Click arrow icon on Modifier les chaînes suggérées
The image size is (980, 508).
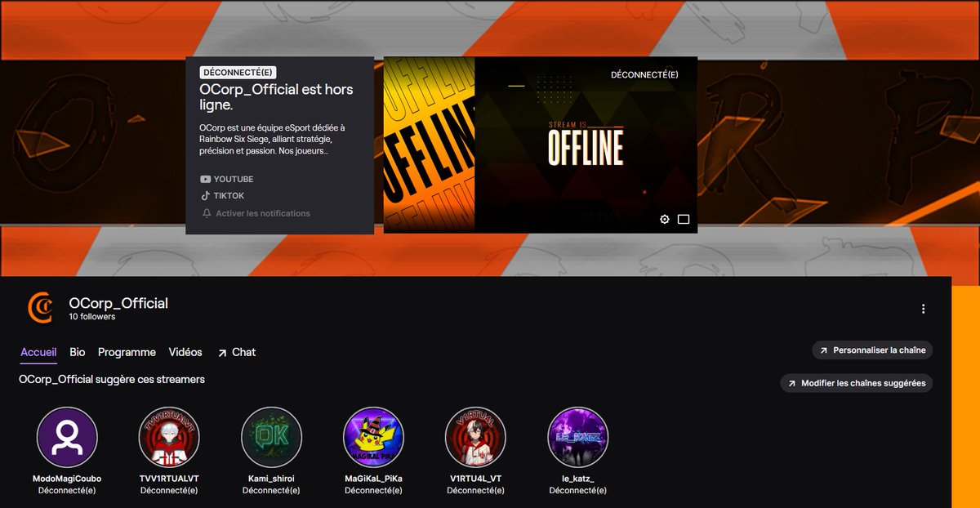point(791,383)
